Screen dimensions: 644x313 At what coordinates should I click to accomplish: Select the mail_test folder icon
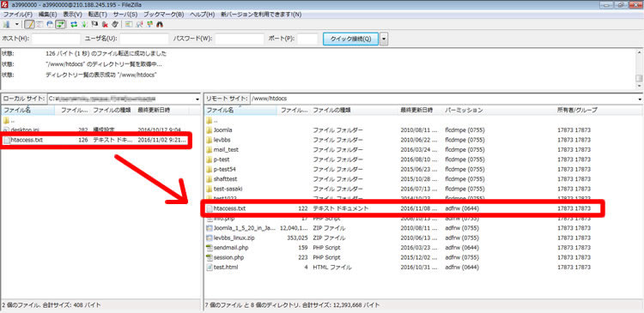pyautogui.click(x=209, y=150)
